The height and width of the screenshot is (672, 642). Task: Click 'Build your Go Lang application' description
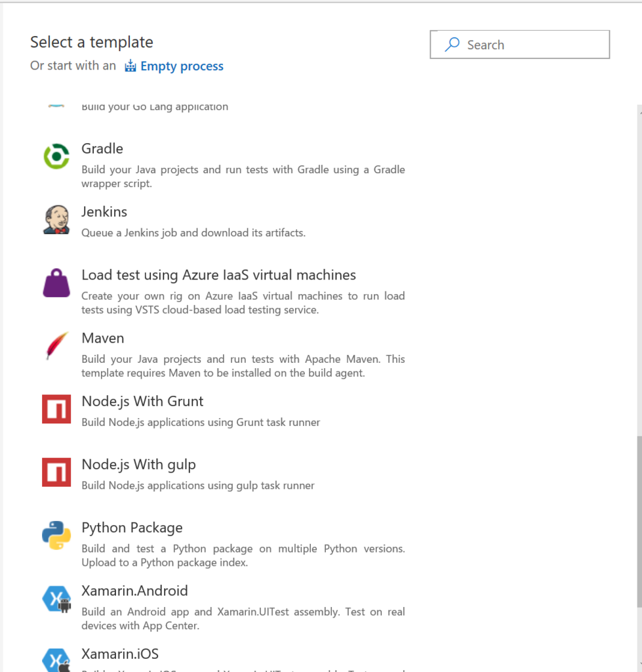pyautogui.click(x=155, y=107)
